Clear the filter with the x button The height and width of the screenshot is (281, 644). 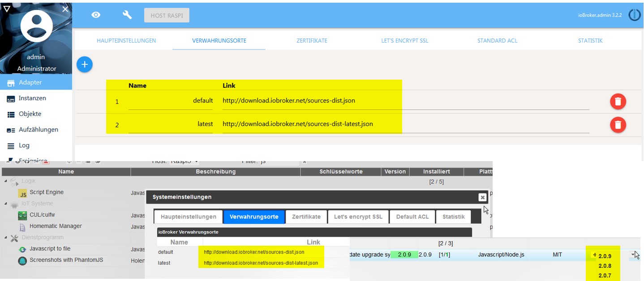(305, 162)
